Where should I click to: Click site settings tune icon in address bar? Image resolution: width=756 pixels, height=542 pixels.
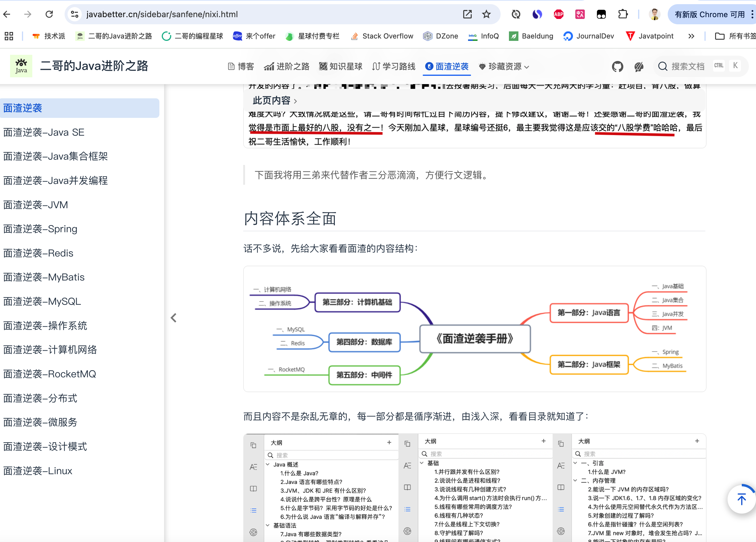pyautogui.click(x=74, y=14)
